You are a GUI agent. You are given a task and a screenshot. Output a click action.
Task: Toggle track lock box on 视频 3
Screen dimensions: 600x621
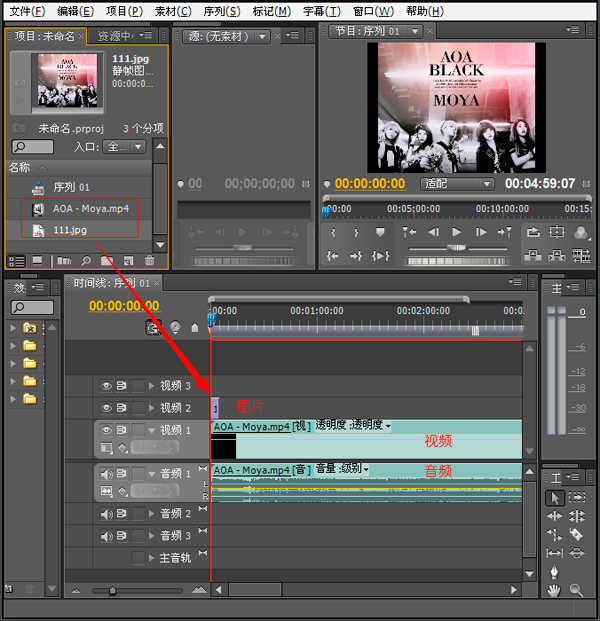[138, 386]
